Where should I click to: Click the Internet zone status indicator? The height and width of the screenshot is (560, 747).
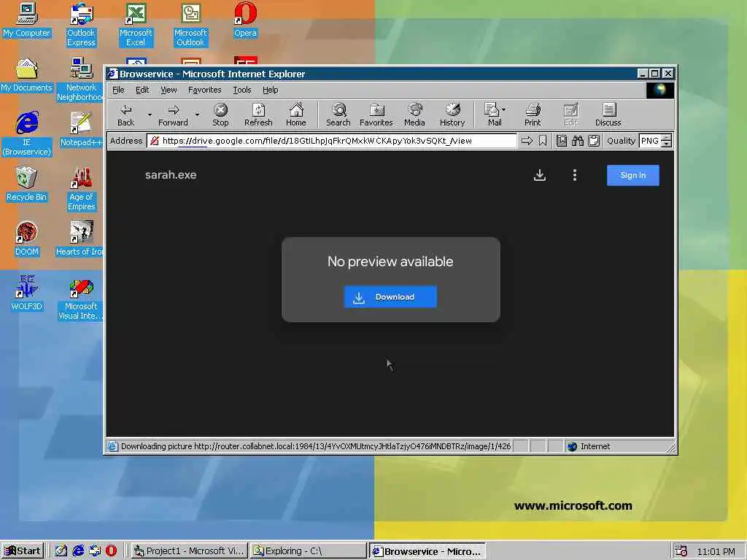[589, 446]
